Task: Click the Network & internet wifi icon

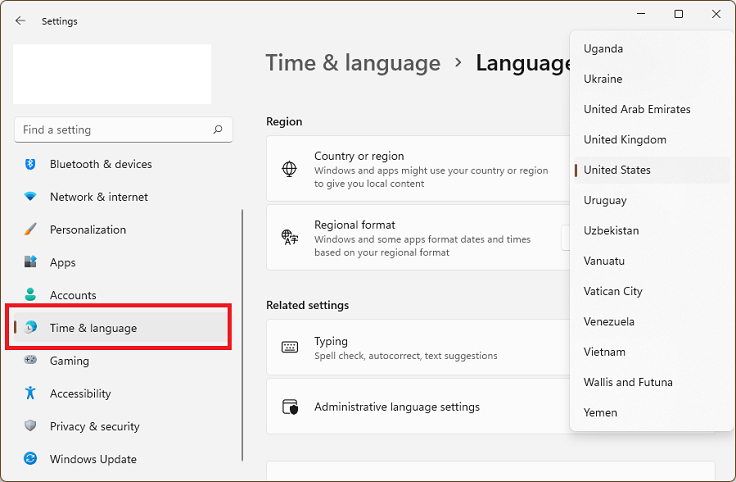Action: (x=31, y=197)
